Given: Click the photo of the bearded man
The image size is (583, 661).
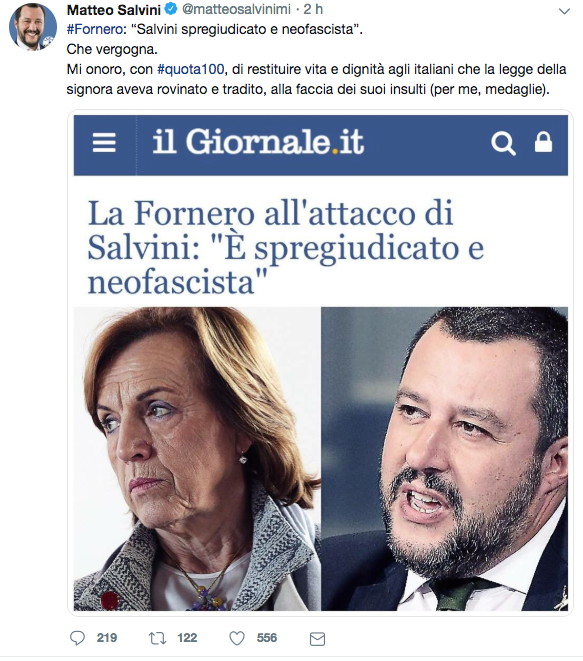Looking at the screenshot, I should 444,459.
